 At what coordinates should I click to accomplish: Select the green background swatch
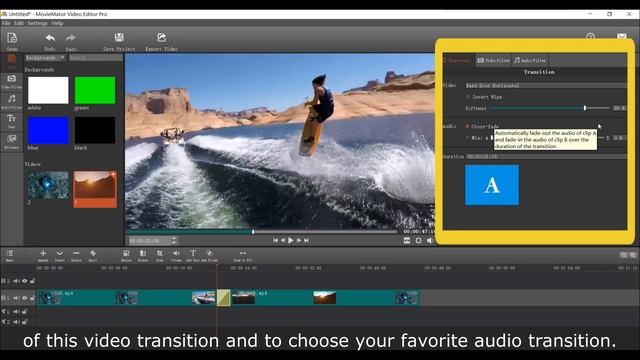(95, 90)
